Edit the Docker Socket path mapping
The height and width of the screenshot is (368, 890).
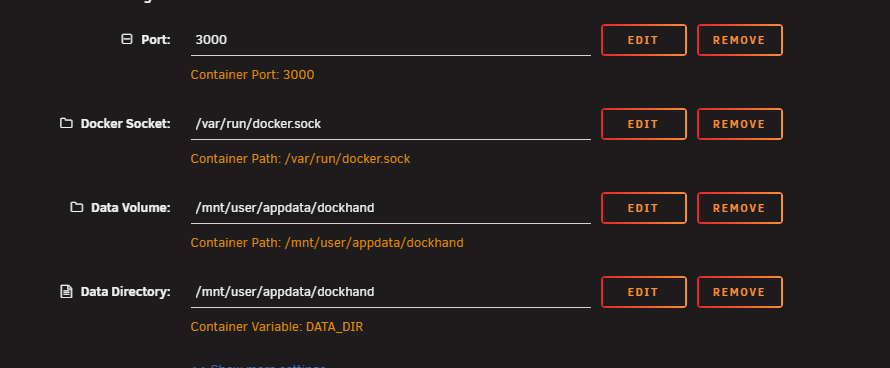[x=644, y=124]
